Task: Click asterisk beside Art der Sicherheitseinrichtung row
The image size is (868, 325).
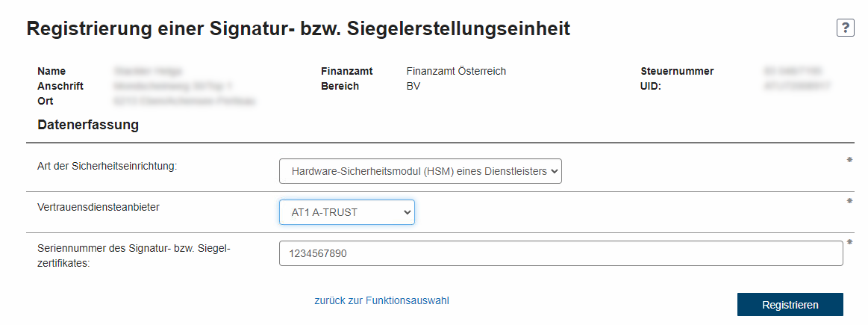Action: click(849, 160)
